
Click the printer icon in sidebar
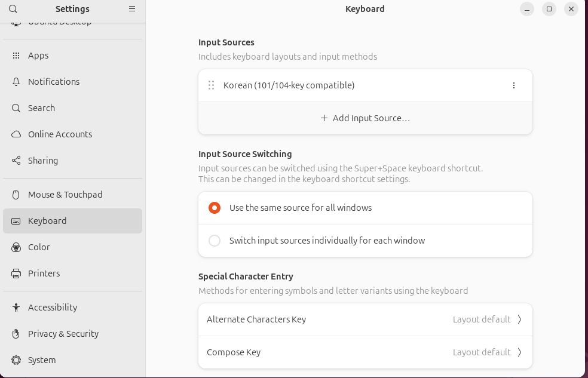coord(16,273)
